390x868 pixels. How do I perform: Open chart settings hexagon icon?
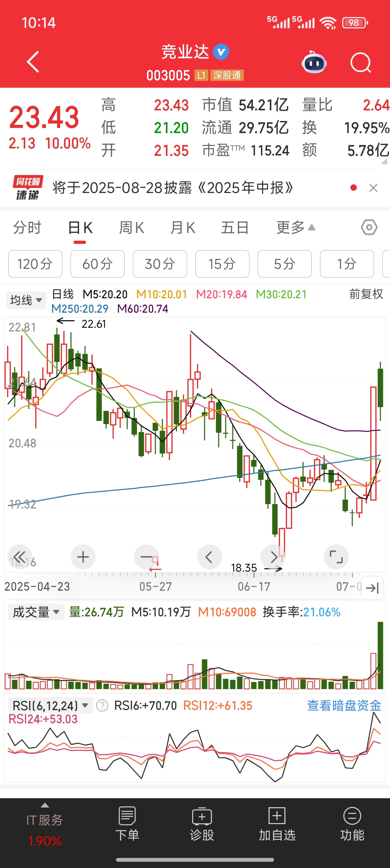click(x=369, y=228)
